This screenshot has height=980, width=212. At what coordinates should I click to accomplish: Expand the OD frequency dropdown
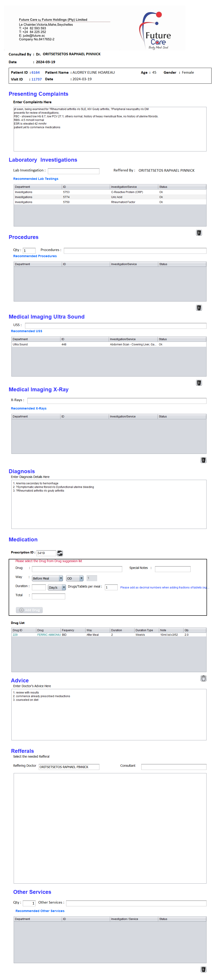pyautogui.click(x=81, y=578)
